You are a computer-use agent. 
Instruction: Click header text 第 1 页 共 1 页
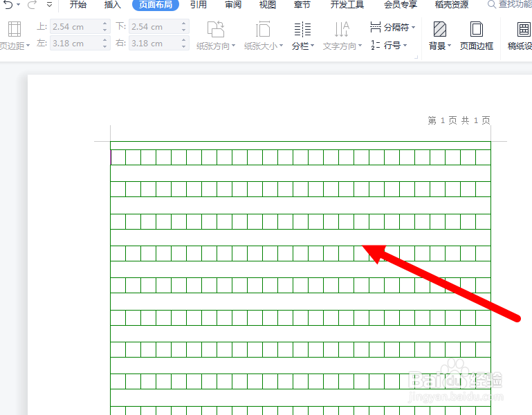coord(459,120)
